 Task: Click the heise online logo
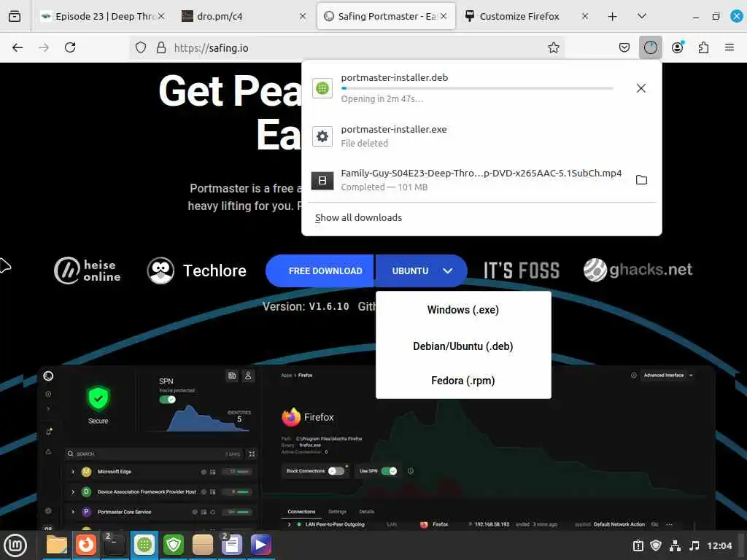point(88,271)
